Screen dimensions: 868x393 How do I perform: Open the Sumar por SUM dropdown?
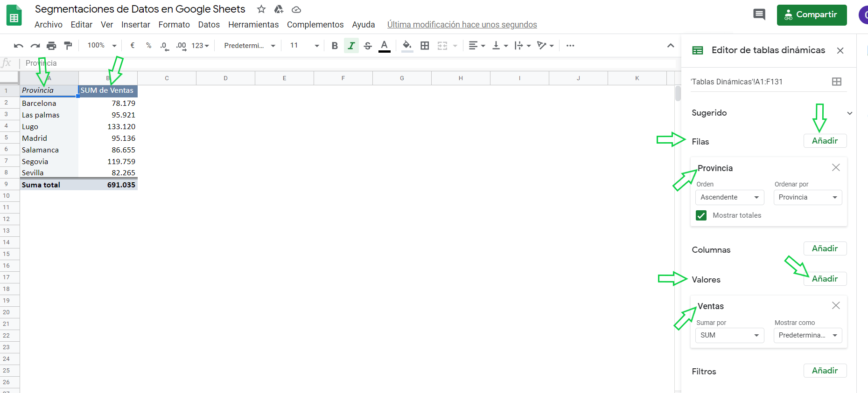[x=730, y=335]
